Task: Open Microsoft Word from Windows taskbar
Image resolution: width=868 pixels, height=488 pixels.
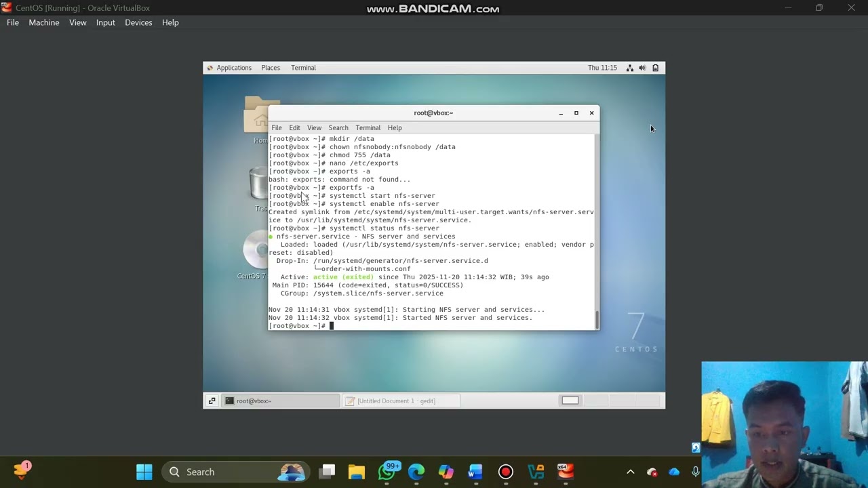Action: [x=475, y=472]
